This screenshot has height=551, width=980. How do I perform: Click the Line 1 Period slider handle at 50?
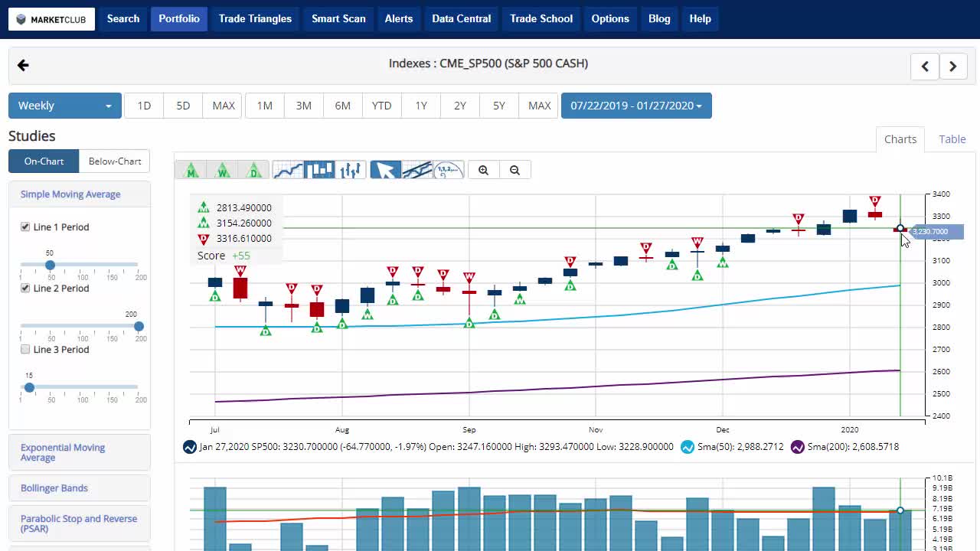coord(50,265)
